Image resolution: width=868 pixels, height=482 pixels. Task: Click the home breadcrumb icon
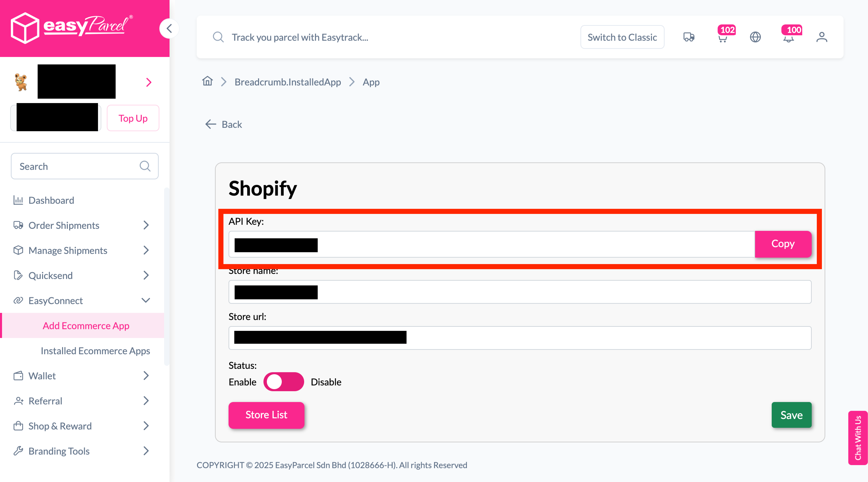[x=207, y=81]
